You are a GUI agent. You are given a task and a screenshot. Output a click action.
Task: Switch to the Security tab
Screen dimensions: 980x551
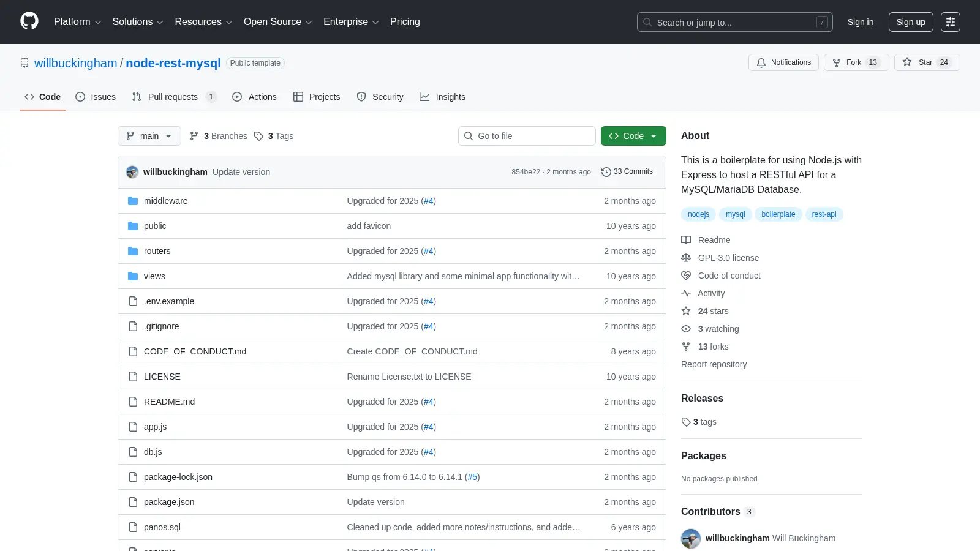pyautogui.click(x=380, y=97)
